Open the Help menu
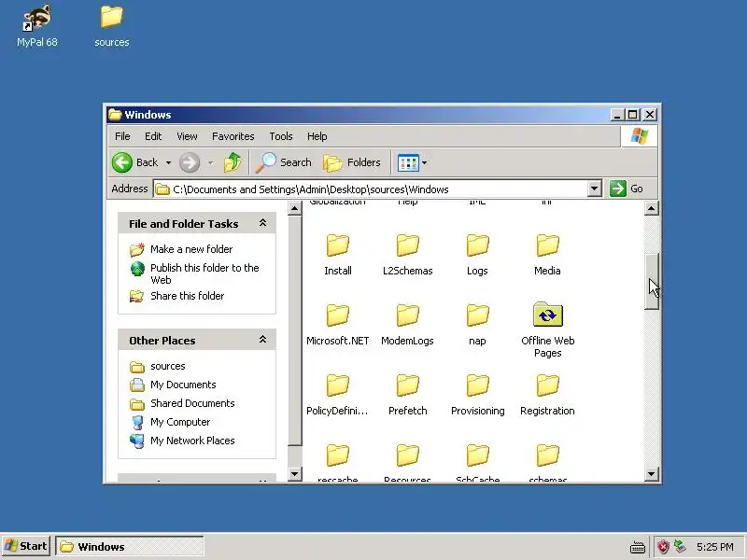The width and height of the screenshot is (747, 560). coord(317,136)
